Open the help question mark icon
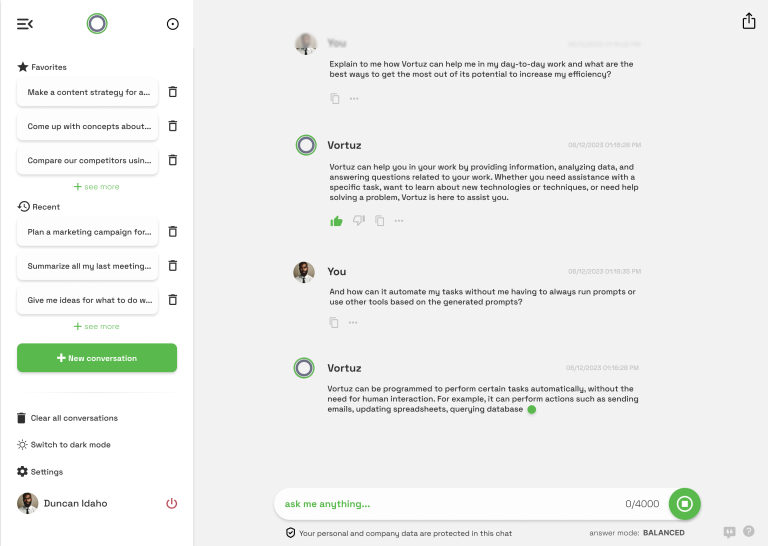The image size is (768, 546). click(x=748, y=531)
